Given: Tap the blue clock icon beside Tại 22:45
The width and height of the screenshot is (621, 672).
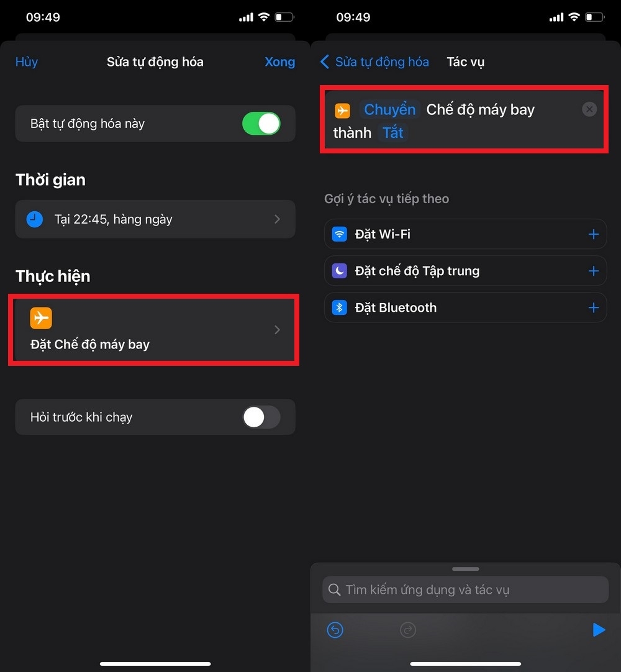Looking at the screenshot, I should coord(35,219).
